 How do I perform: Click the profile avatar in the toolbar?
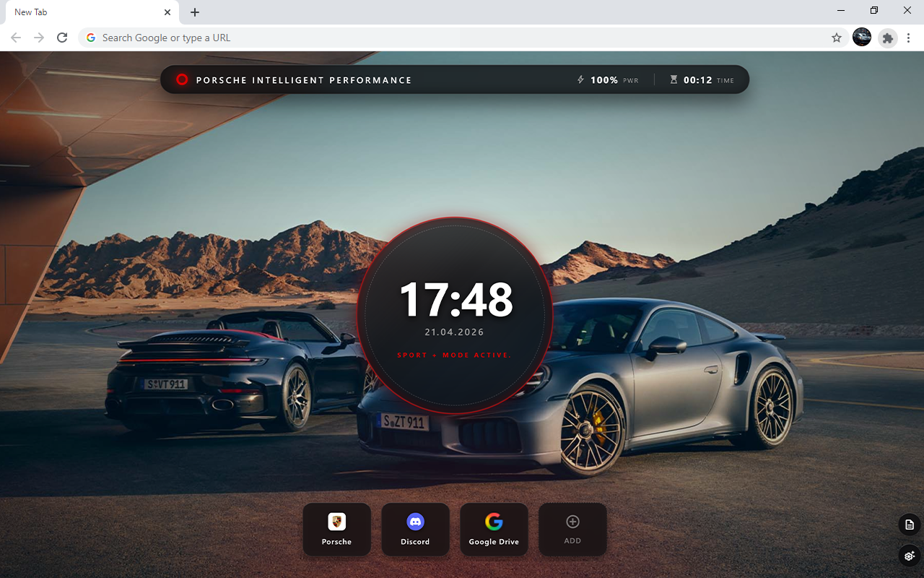click(862, 38)
